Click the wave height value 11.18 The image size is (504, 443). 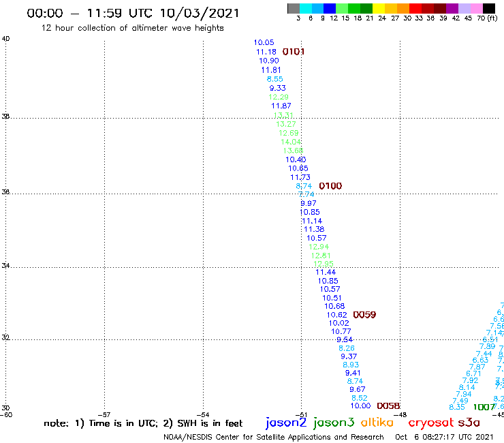266,52
